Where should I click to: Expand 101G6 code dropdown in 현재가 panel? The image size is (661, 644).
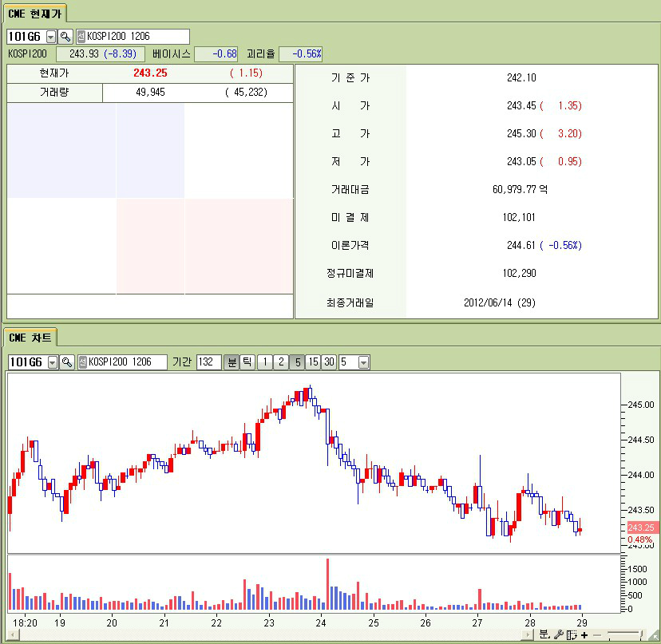tap(51, 37)
